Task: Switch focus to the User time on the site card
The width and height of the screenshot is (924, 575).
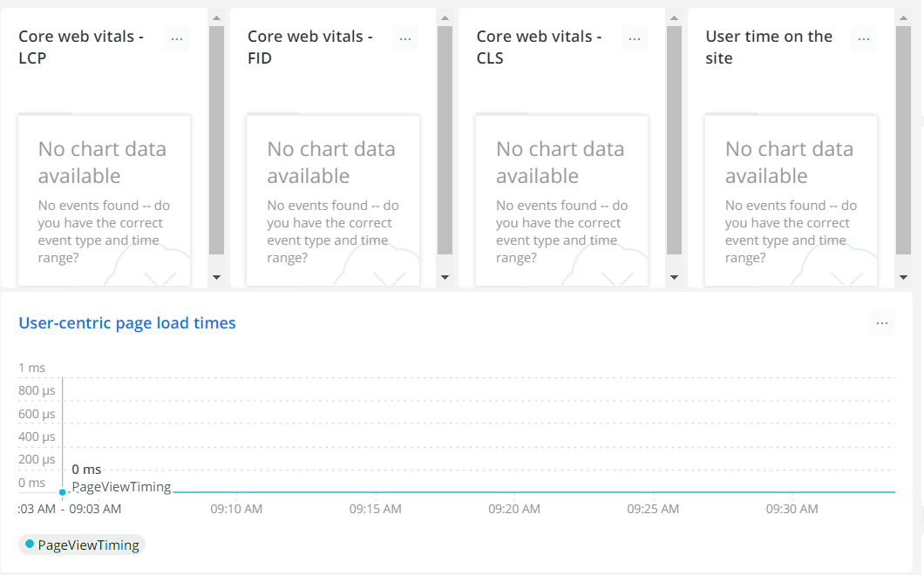Action: [769, 46]
